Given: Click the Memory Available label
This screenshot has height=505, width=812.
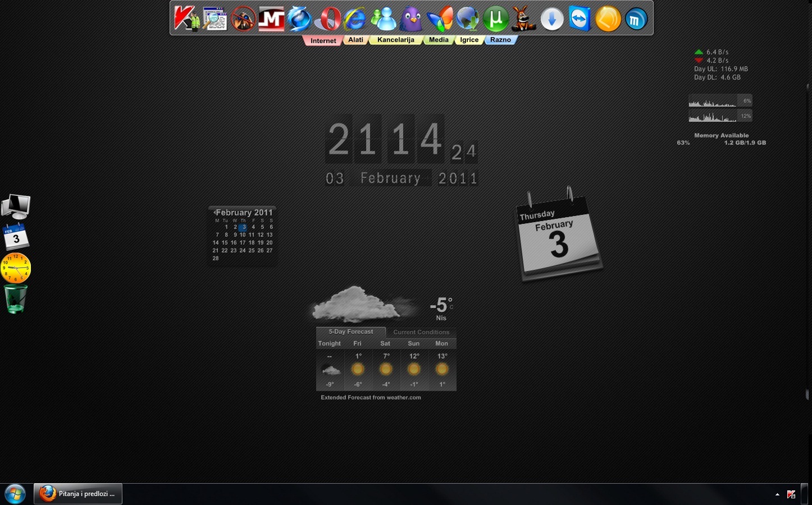Looking at the screenshot, I should click(x=722, y=135).
